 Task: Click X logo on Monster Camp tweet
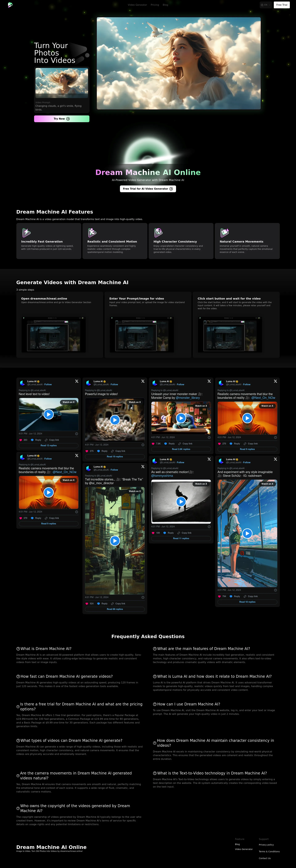(x=209, y=381)
